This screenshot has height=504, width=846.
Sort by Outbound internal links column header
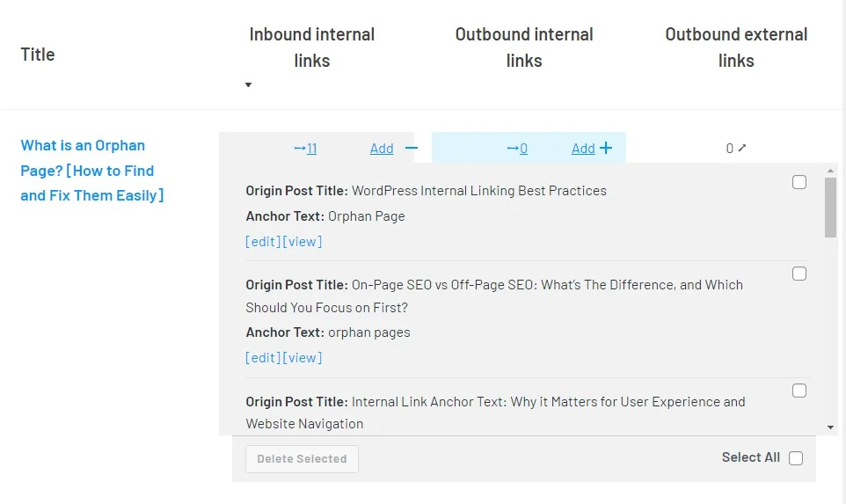pyautogui.click(x=524, y=47)
